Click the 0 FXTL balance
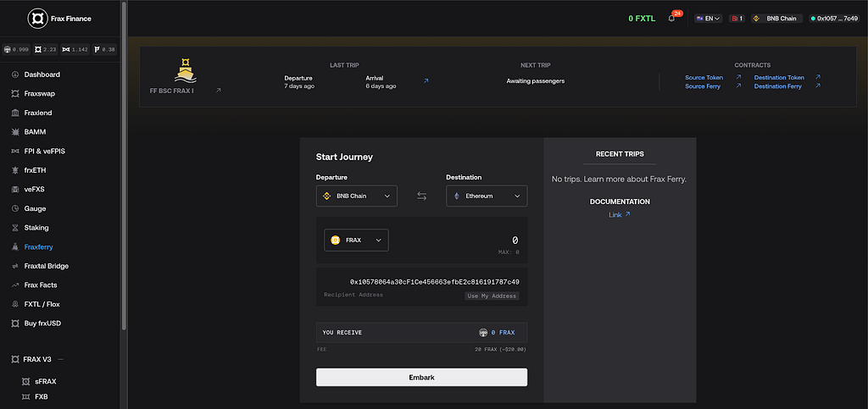 [642, 19]
